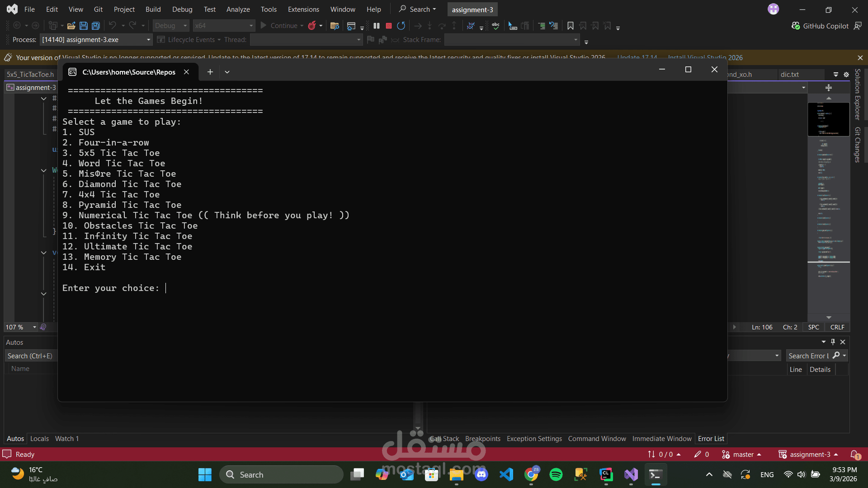
Task: Open Hot Reload flame icon
Action: pyautogui.click(x=312, y=26)
